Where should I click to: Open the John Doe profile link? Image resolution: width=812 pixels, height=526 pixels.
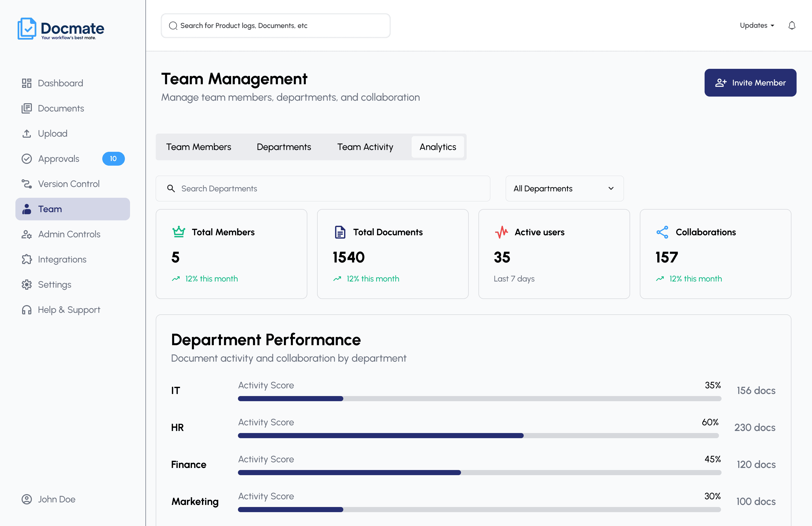click(x=49, y=499)
